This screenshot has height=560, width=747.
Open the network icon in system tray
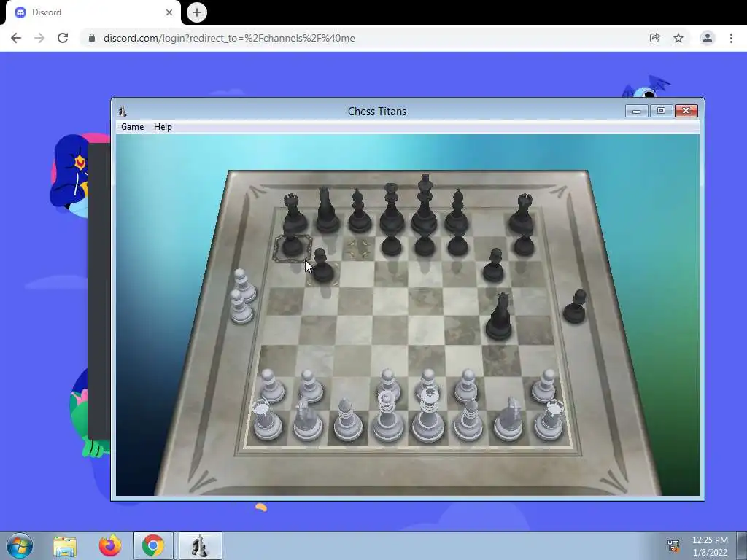point(673,545)
